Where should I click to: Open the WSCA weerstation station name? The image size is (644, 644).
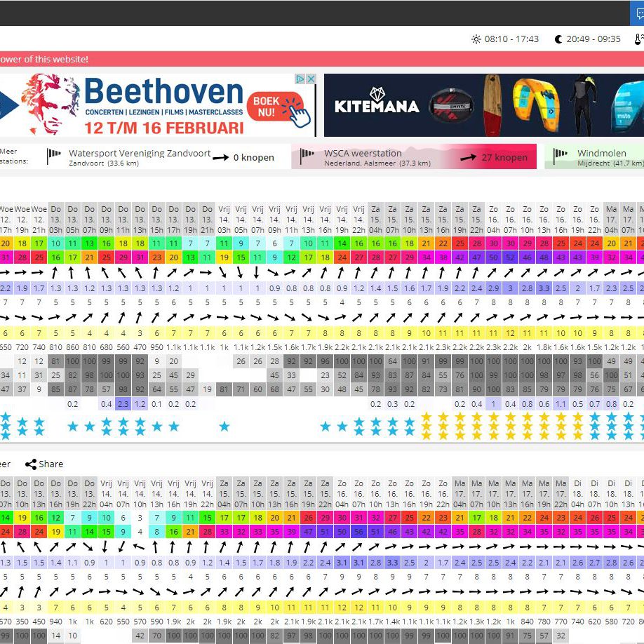click(x=363, y=153)
